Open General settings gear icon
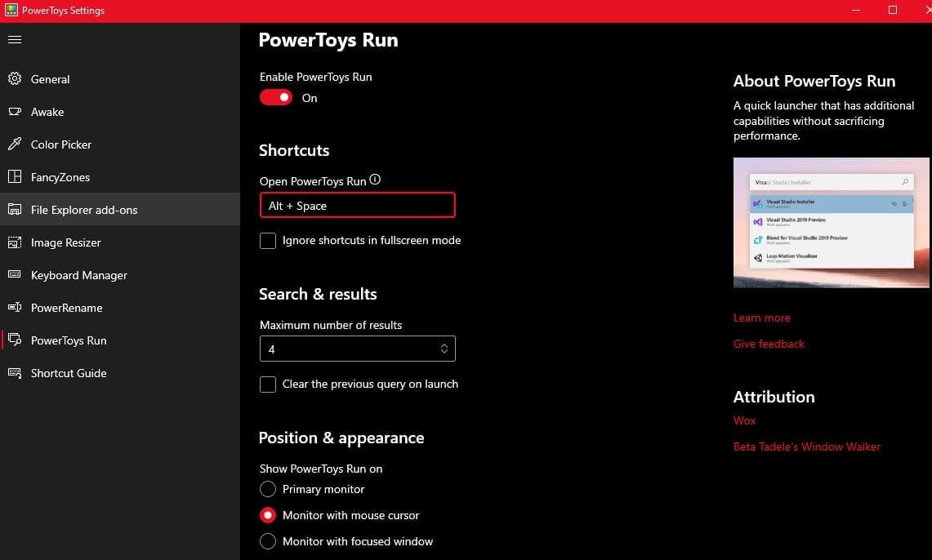Image resolution: width=932 pixels, height=560 pixels. pos(15,79)
